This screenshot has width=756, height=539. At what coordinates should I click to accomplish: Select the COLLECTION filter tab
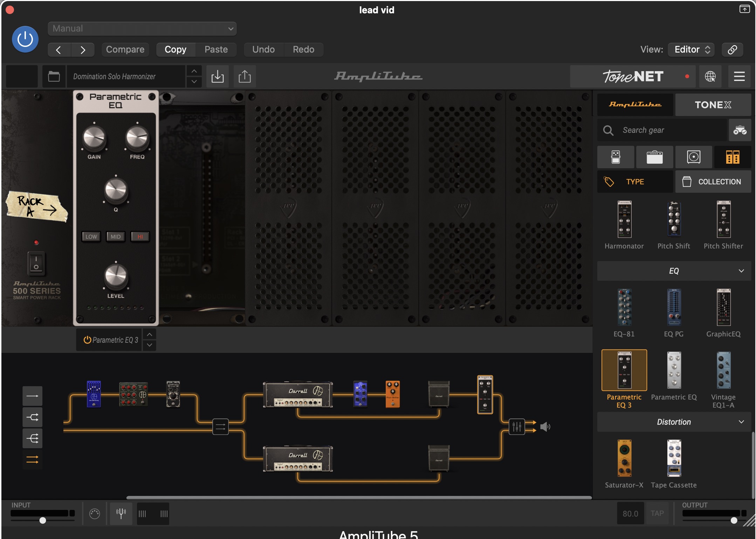(713, 182)
